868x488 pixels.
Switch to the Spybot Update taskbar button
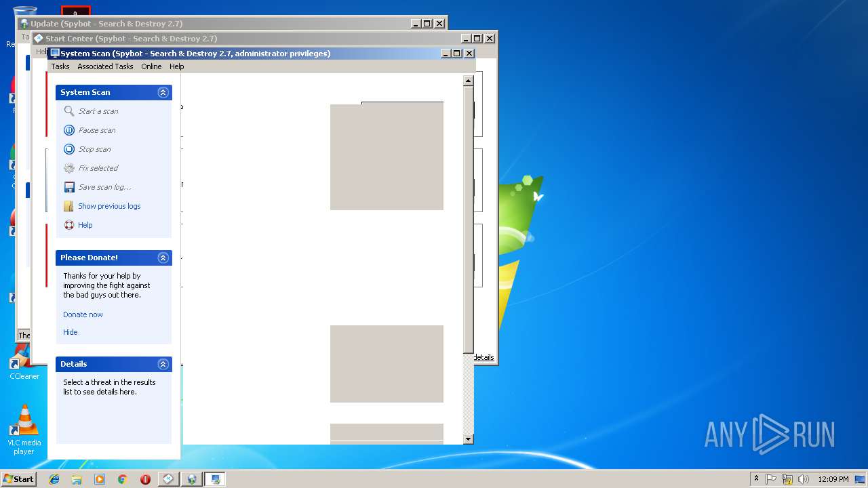192,479
